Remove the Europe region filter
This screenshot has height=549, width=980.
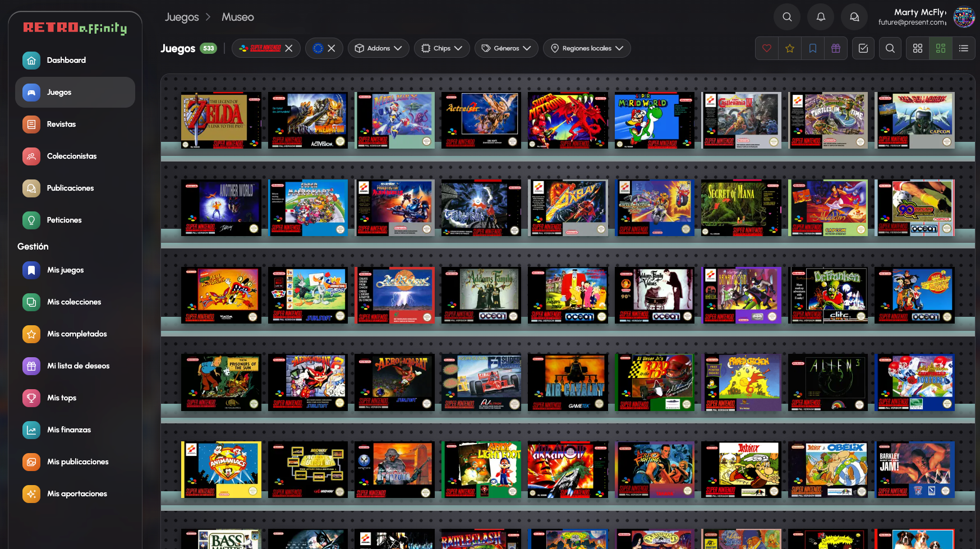[x=332, y=48]
